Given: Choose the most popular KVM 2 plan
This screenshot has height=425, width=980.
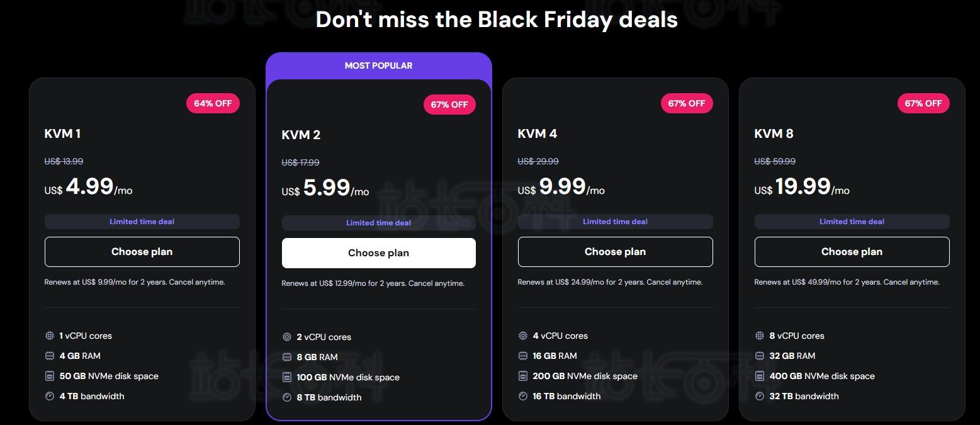Looking at the screenshot, I should coord(378,253).
